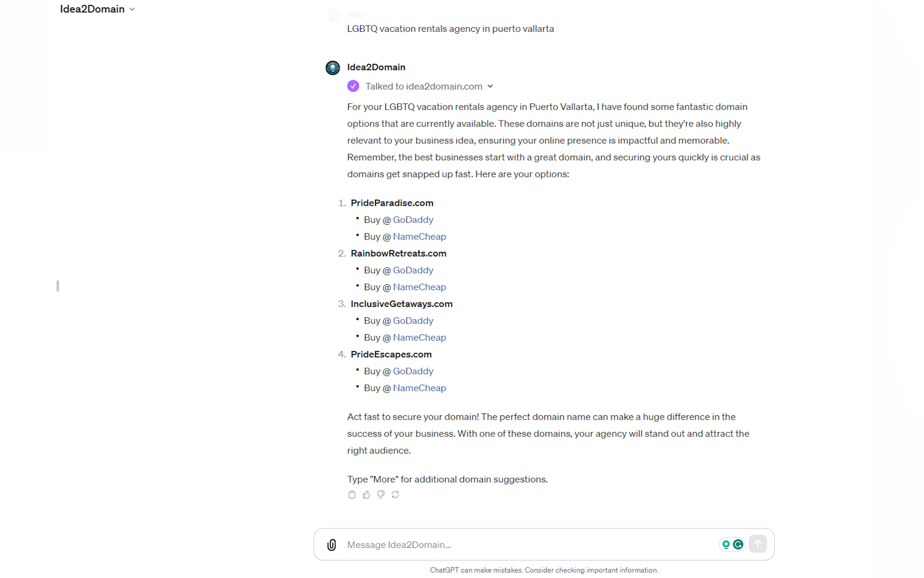The image size is (924, 578).
Task: Click the paperclip attach file icon
Action: [x=331, y=545]
